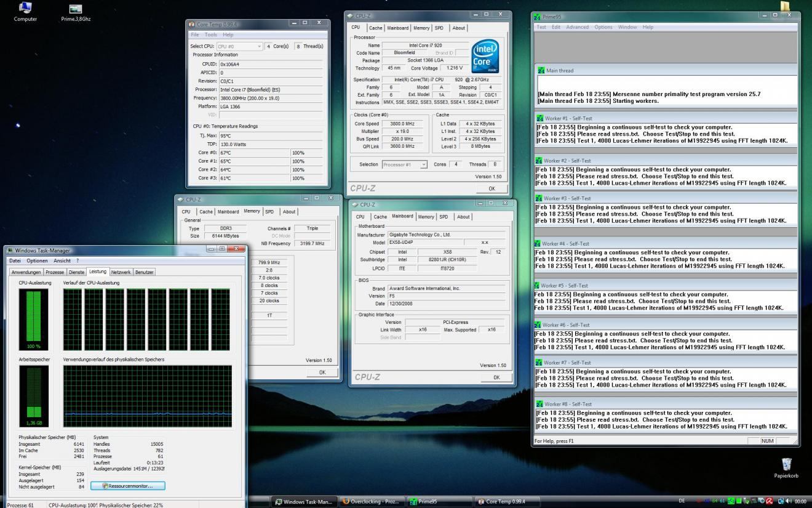The image size is (812, 508).
Task: Click the EX58-UD4P model field in CPU-Z
Action: point(425,243)
